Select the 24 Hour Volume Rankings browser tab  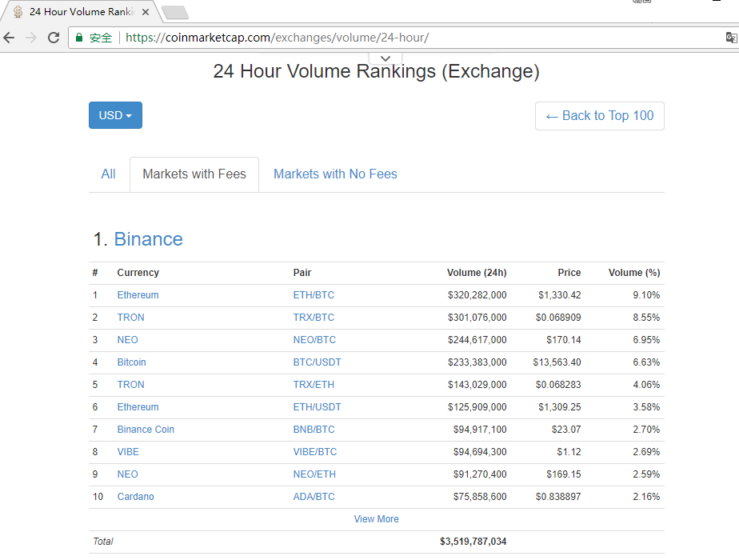(80, 12)
